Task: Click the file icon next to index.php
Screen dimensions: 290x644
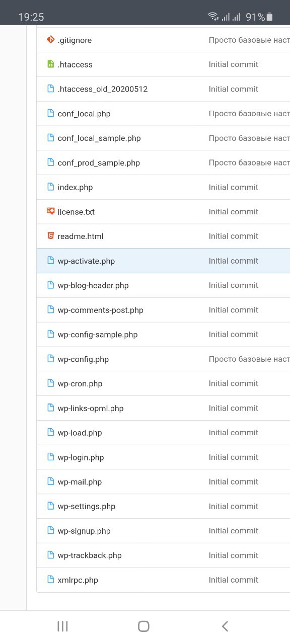Action: (x=50, y=187)
